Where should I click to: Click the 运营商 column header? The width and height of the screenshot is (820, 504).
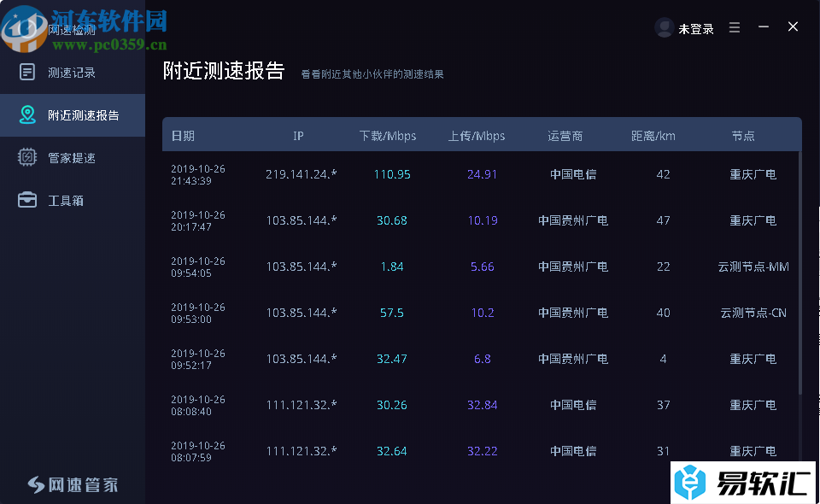coord(565,136)
